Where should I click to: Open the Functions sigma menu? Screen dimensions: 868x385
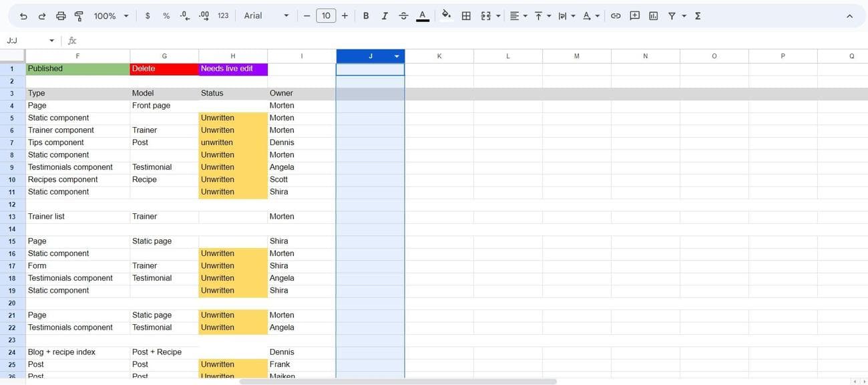click(698, 16)
